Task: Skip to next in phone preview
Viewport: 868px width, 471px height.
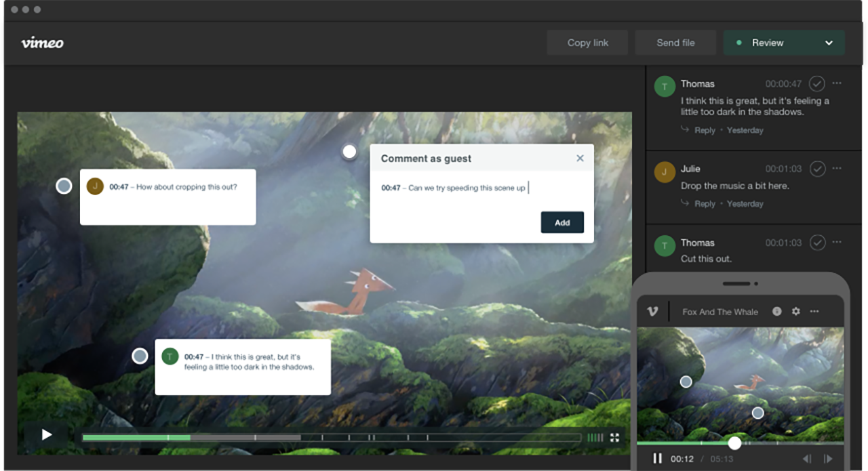Action: 828,459
